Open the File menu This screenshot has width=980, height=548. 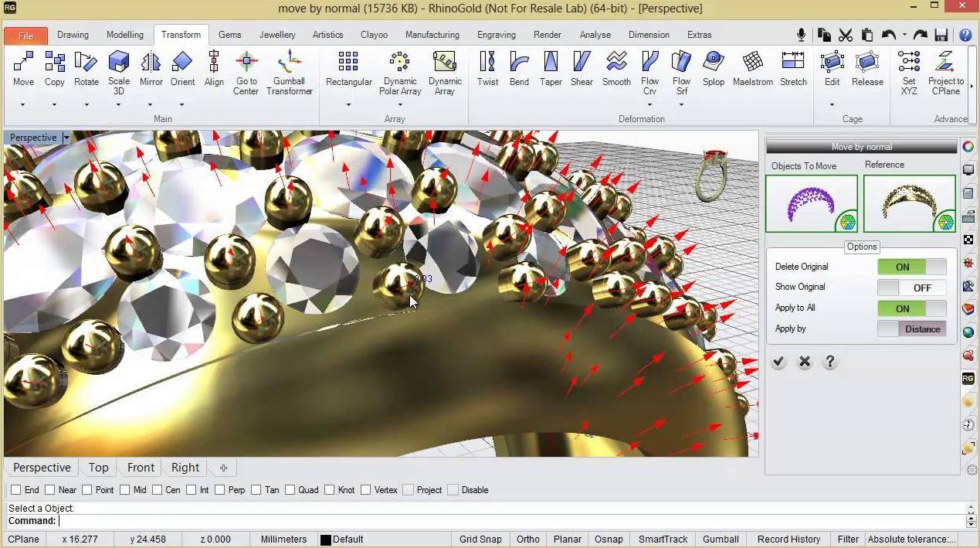(25, 36)
